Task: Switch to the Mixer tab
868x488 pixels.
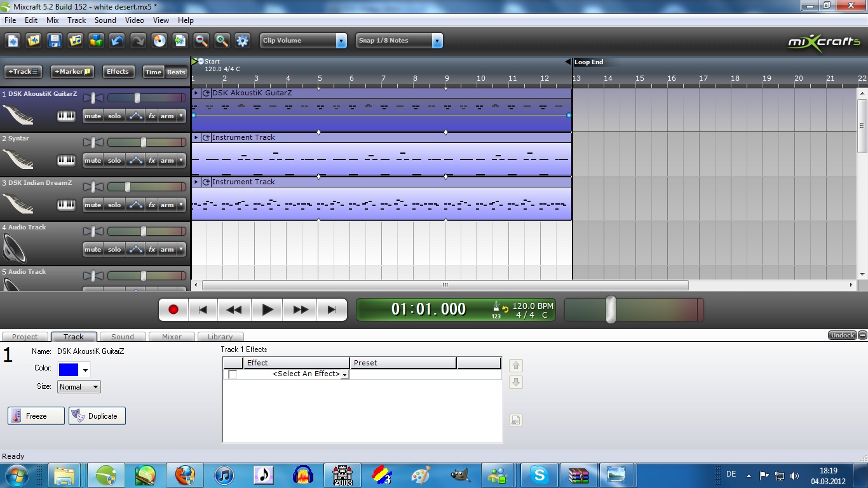Action: click(172, 337)
